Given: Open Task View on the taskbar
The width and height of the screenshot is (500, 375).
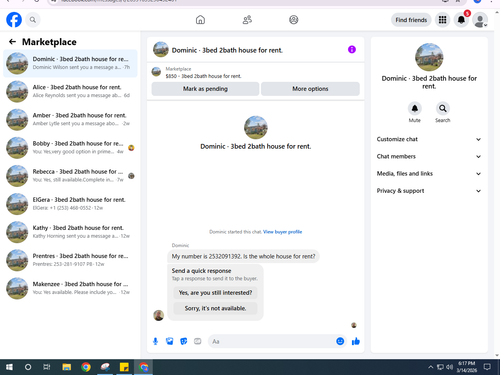Looking at the screenshot, I should tap(47, 367).
